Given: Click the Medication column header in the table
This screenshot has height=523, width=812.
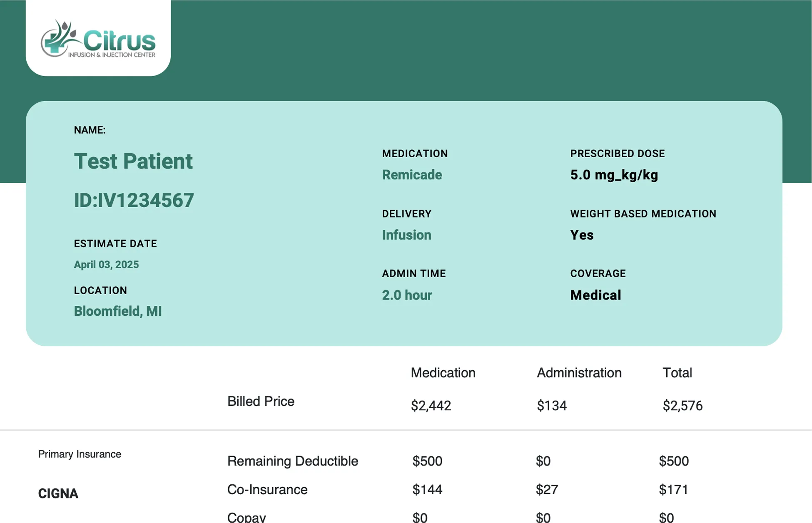Looking at the screenshot, I should [443, 373].
